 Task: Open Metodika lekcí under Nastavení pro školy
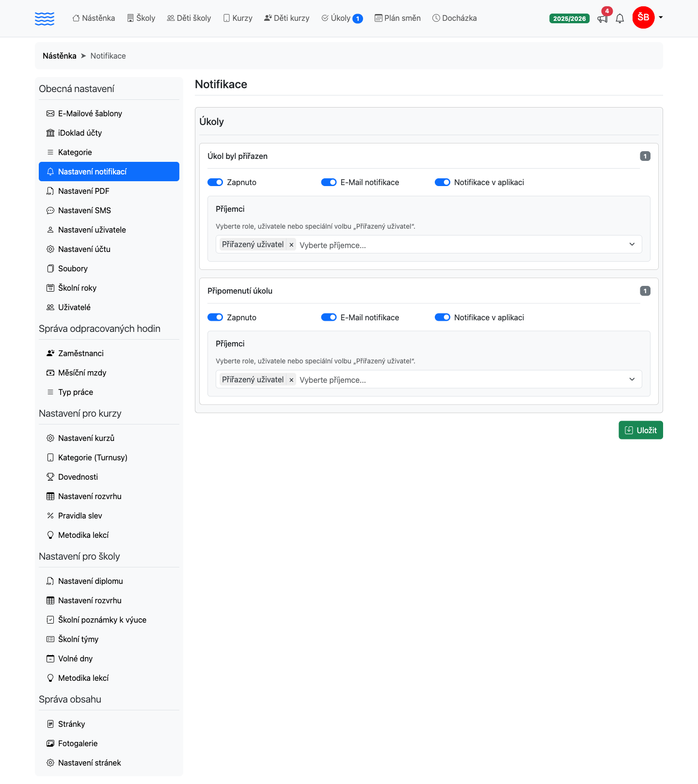109,678
